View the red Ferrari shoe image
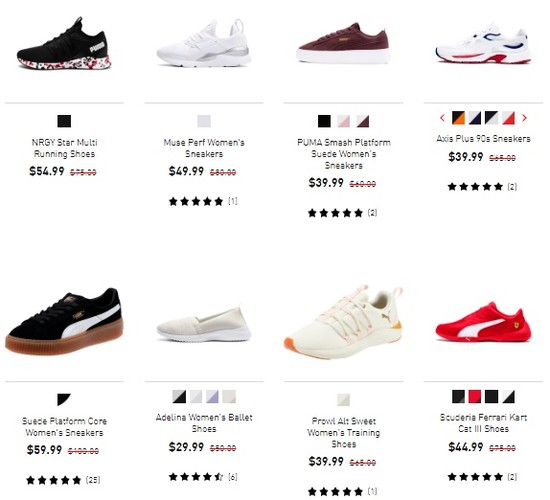The image size is (550, 500). click(x=483, y=322)
